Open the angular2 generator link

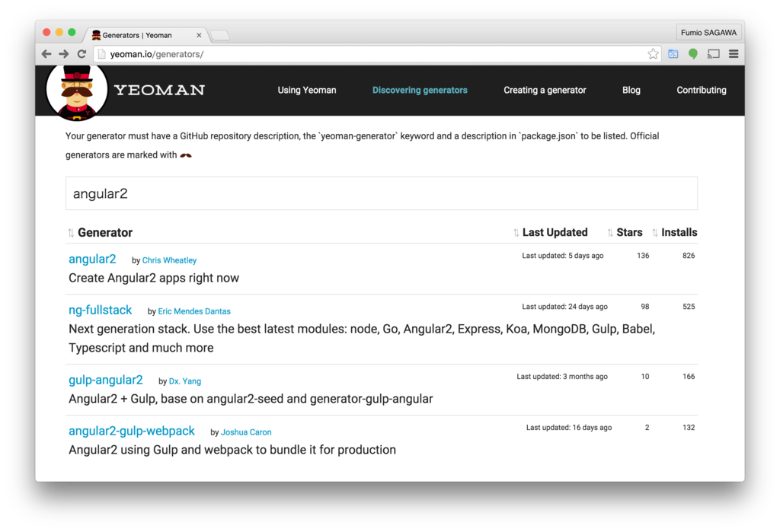coord(92,259)
